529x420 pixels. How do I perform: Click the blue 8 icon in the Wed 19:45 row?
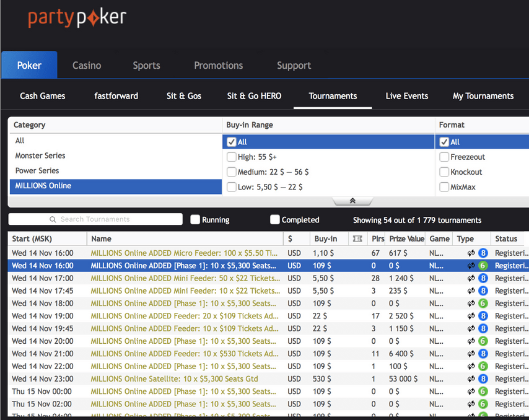click(483, 328)
